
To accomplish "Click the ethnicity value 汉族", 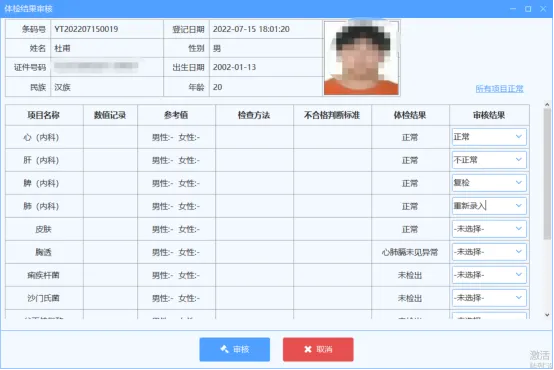I will (62, 87).
